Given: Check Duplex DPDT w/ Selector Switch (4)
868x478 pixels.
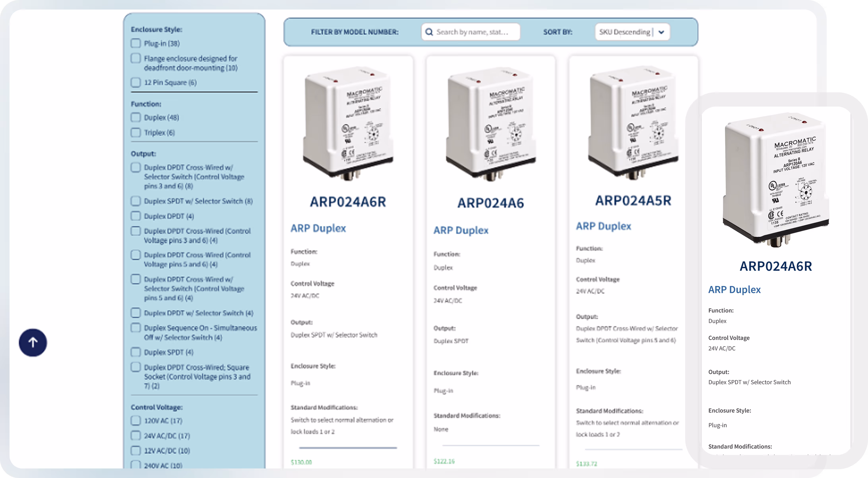Looking at the screenshot, I should click(x=136, y=313).
